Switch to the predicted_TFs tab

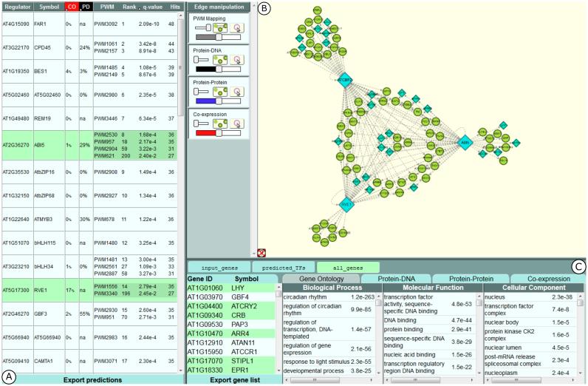point(283,266)
